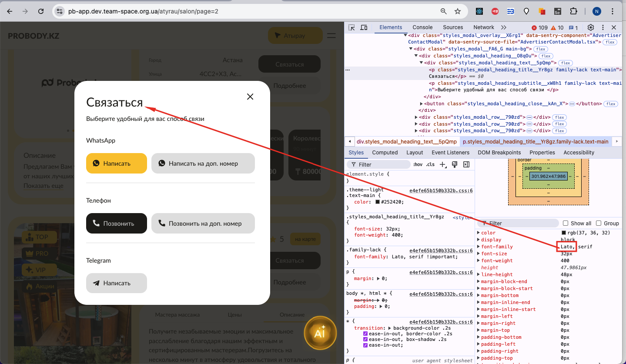Click the zoom magnifier in address bar
The height and width of the screenshot is (364, 626).
pos(444,11)
